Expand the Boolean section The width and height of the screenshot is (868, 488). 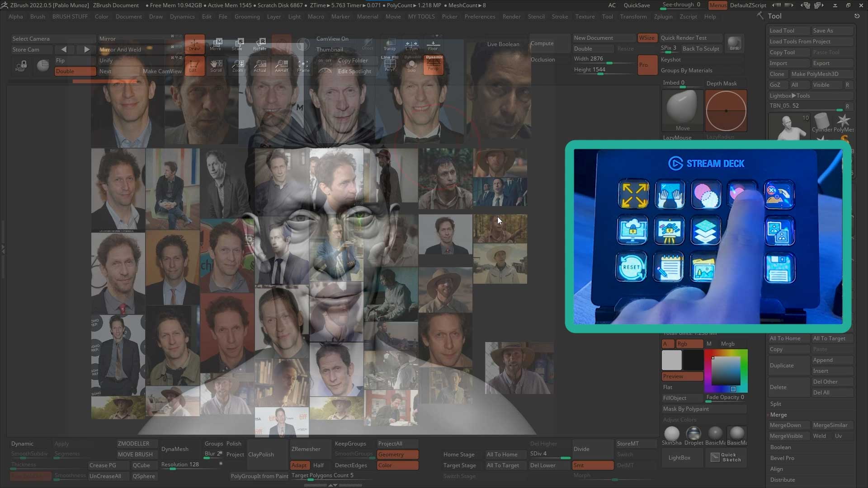(x=781, y=447)
